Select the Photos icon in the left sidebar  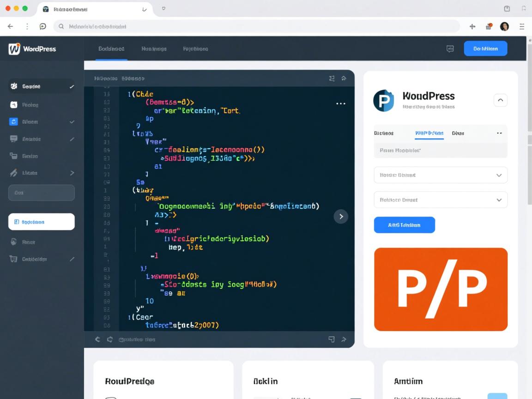[x=14, y=104]
